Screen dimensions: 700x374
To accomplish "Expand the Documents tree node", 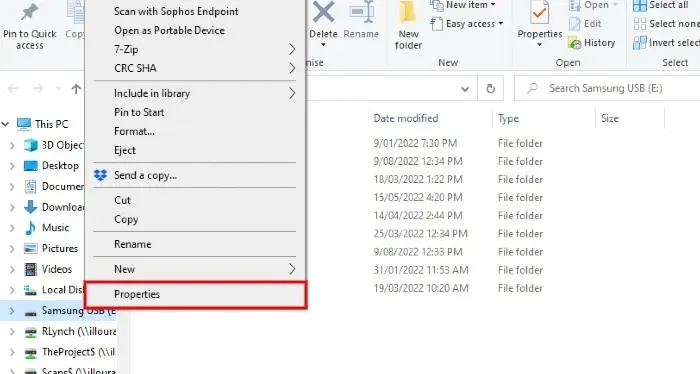I will click(12, 187).
